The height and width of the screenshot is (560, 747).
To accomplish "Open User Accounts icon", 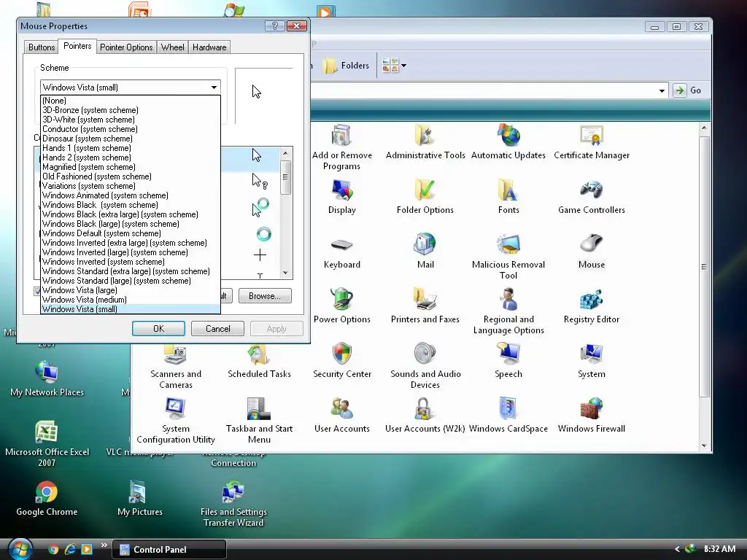I will tap(341, 415).
